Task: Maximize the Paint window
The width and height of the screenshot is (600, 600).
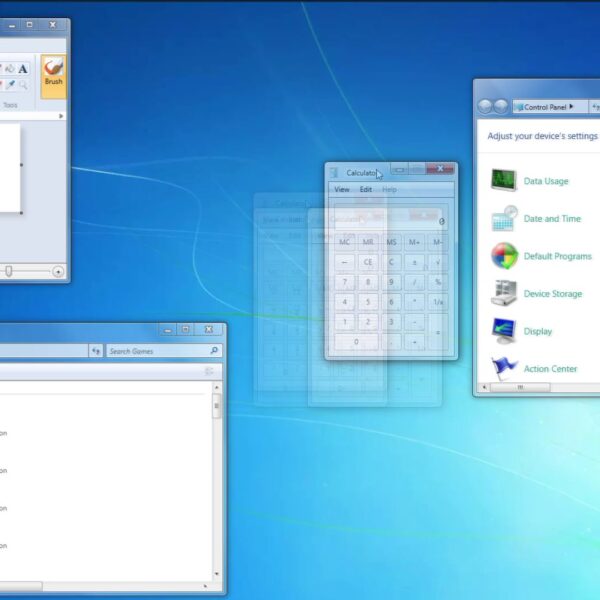Action: [x=29, y=25]
